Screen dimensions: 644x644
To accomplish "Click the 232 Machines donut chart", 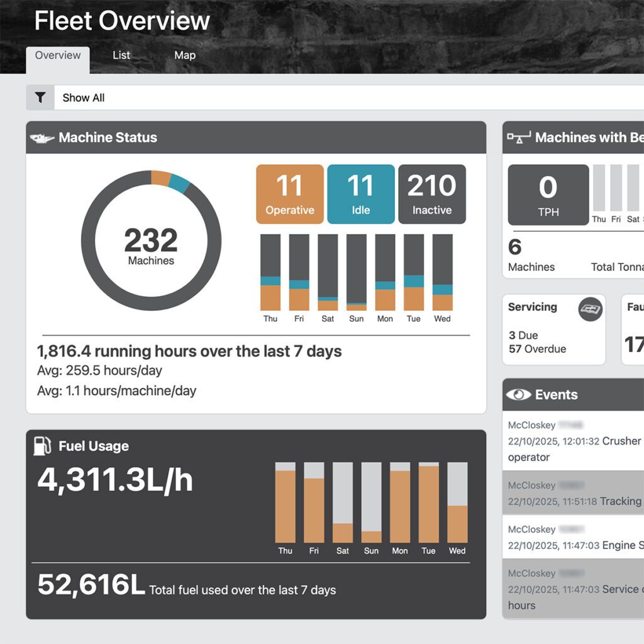I will pos(151,240).
